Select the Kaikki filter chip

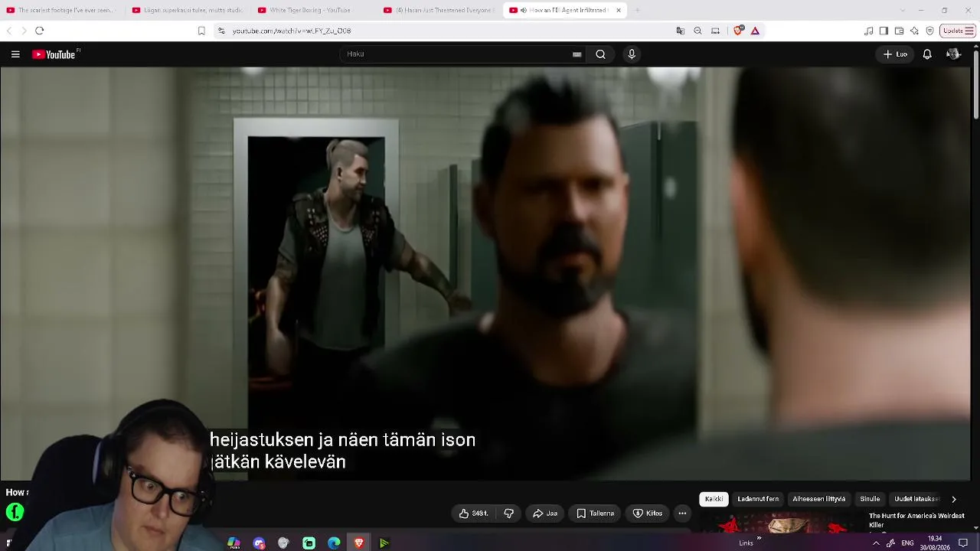pos(714,499)
